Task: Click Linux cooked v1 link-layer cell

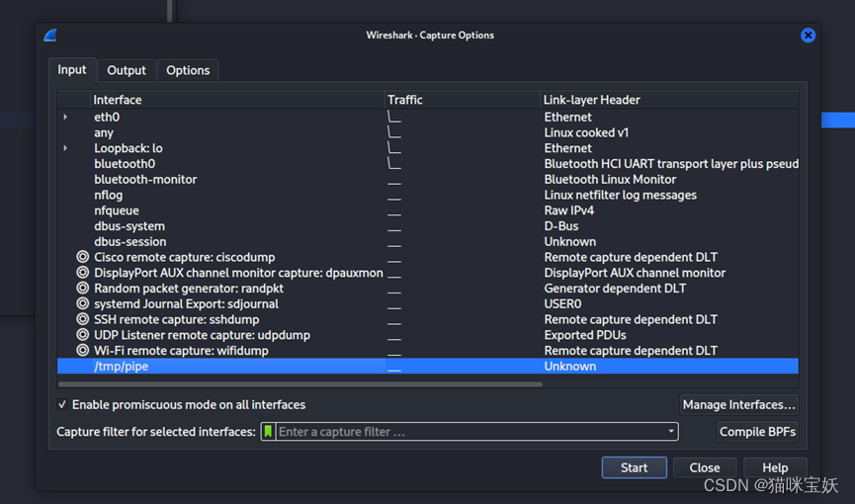Action: coord(586,132)
